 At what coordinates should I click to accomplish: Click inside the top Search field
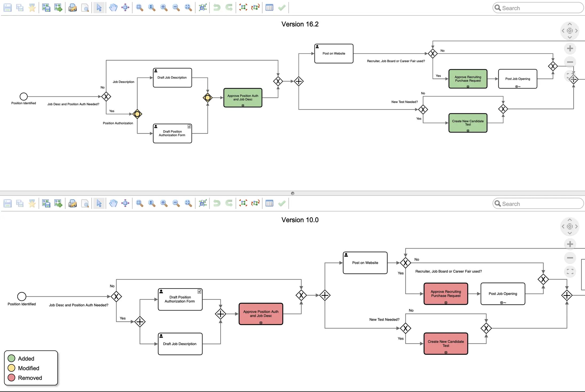coord(538,8)
